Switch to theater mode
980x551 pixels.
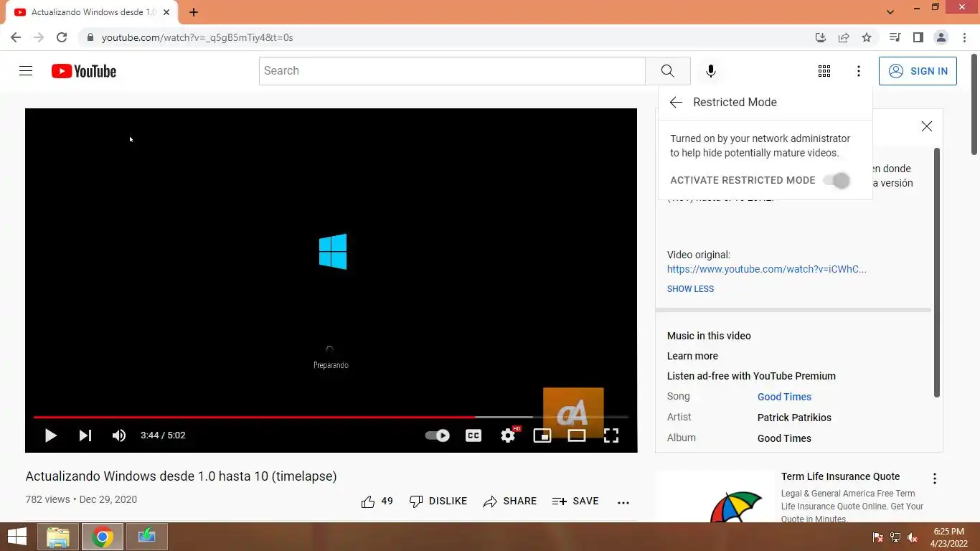(x=577, y=435)
